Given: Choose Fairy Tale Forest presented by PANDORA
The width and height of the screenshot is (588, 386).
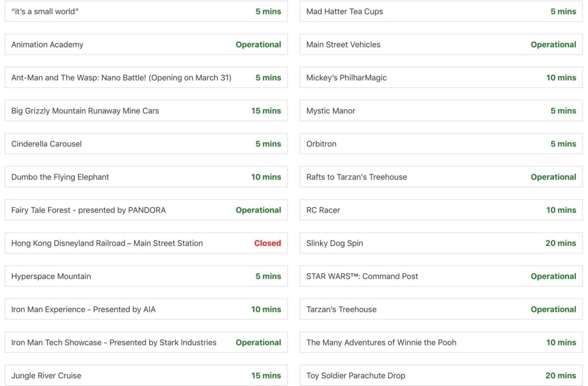Looking at the screenshot, I should click(146, 210).
